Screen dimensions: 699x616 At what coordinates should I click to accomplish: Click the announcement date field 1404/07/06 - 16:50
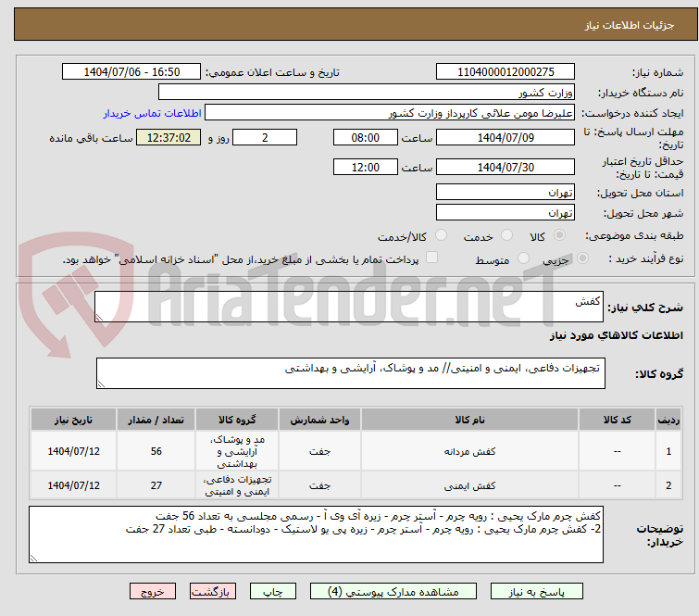(x=131, y=72)
